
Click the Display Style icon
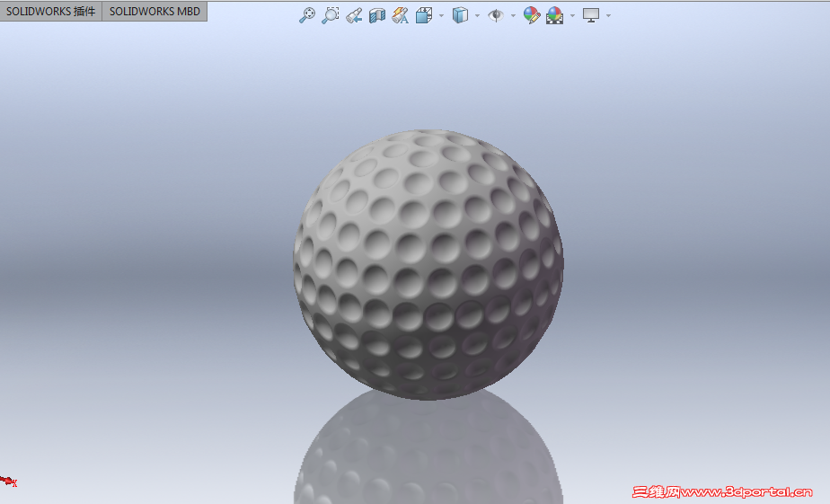[x=460, y=15]
